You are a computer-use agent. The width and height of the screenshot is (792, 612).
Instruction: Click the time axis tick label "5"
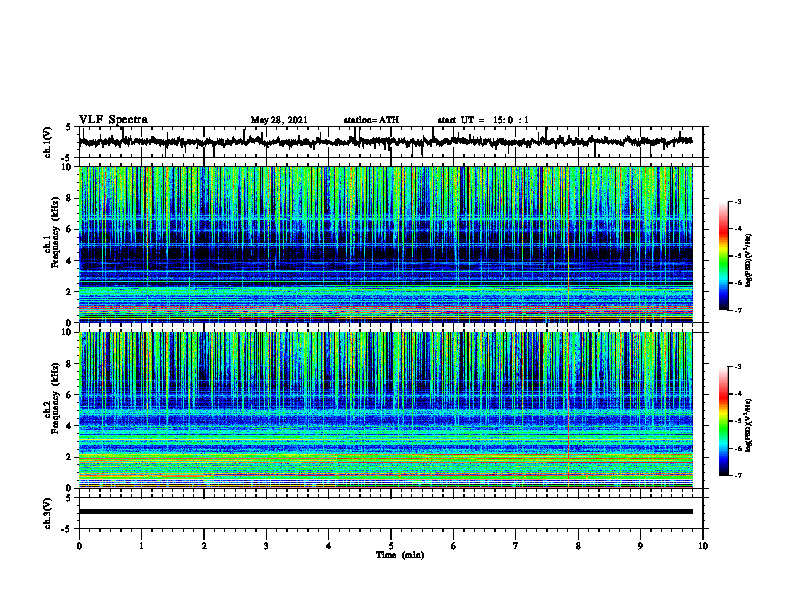click(391, 546)
